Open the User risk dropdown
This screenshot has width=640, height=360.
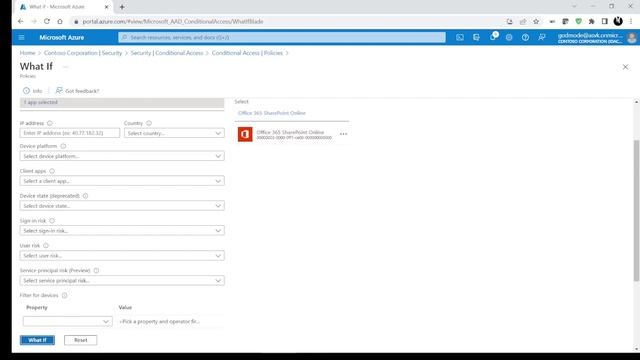click(122, 256)
